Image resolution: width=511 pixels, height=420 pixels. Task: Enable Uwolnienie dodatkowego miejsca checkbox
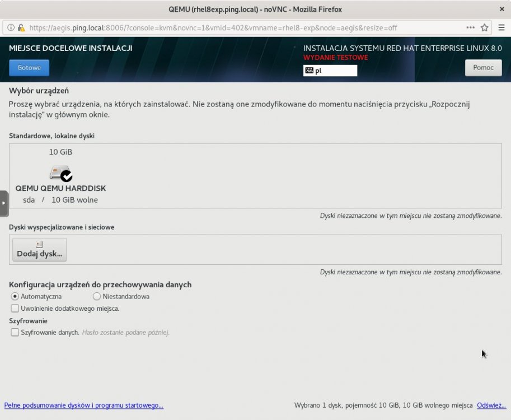pyautogui.click(x=15, y=308)
